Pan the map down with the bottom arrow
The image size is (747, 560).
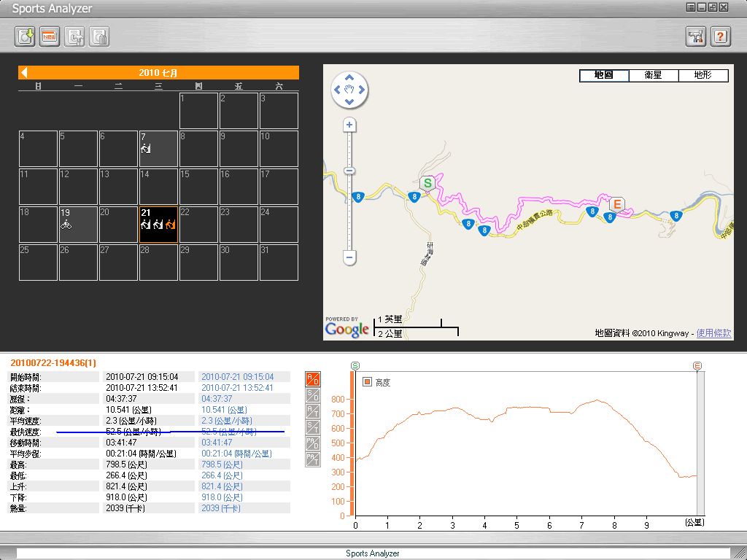pos(349,101)
